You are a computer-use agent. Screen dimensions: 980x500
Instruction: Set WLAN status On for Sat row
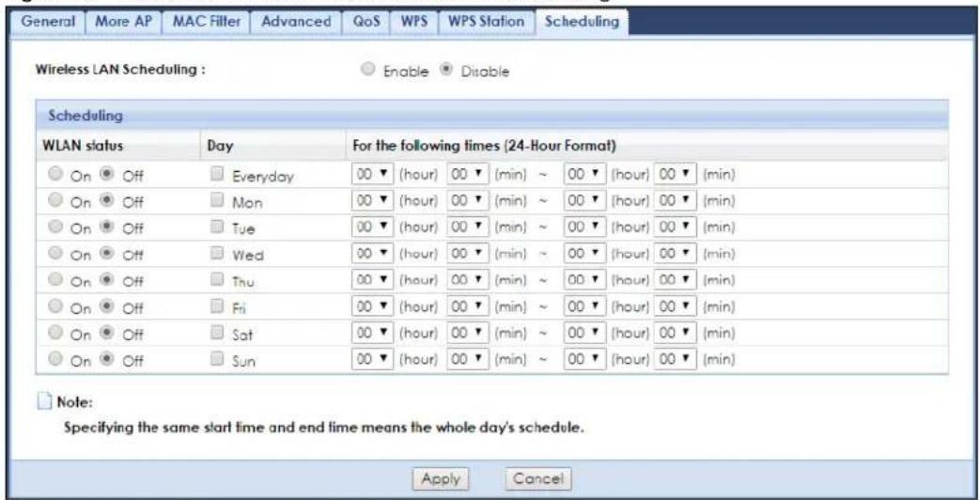(x=54, y=333)
